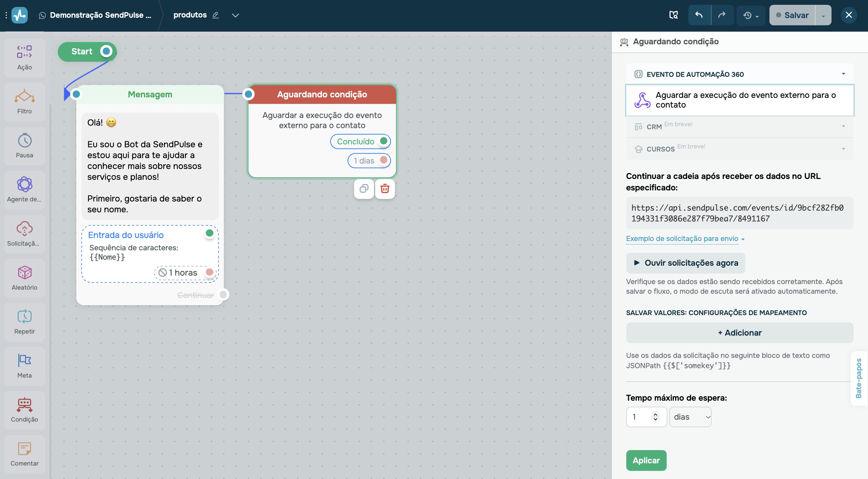The width and height of the screenshot is (868, 479).
Task: Click the Concluído output label
Action: 356,142
